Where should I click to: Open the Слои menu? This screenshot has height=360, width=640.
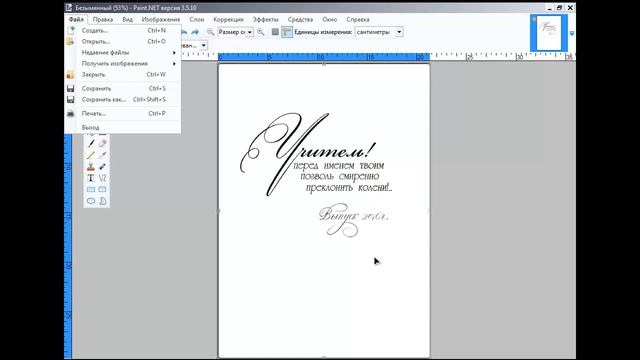[x=196, y=19]
